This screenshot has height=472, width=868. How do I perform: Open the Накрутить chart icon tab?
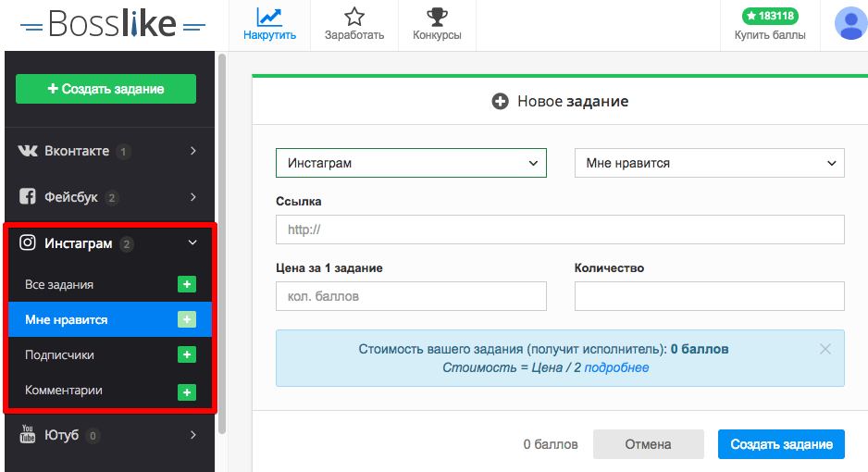(x=269, y=25)
